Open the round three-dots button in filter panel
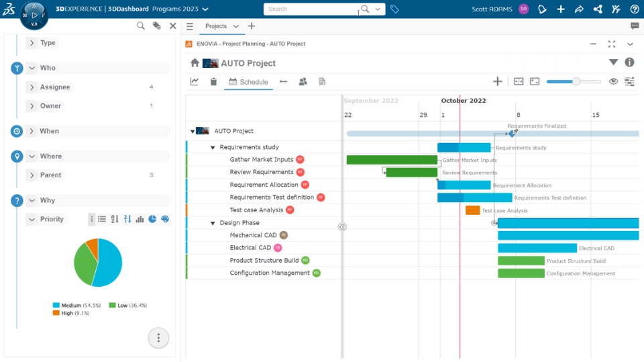The height and width of the screenshot is (362, 644). click(158, 338)
